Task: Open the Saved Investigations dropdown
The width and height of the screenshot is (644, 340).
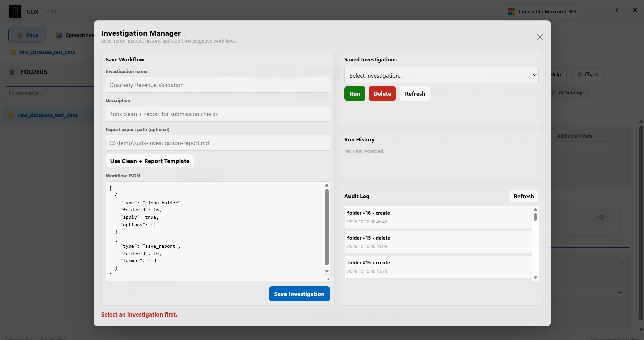Action: [441, 75]
